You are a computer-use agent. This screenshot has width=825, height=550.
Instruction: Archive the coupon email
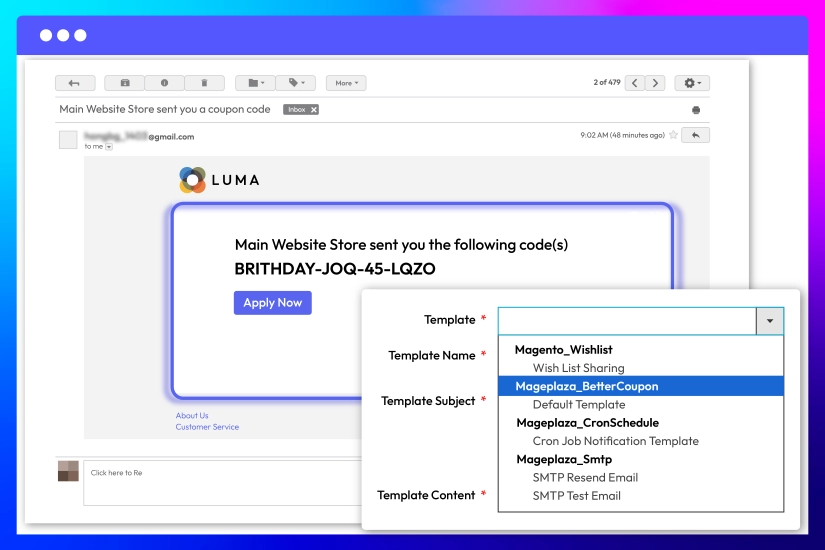pyautogui.click(x=125, y=83)
